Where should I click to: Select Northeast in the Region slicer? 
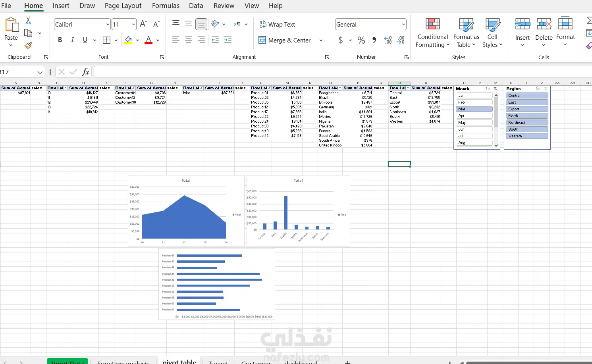527,123
